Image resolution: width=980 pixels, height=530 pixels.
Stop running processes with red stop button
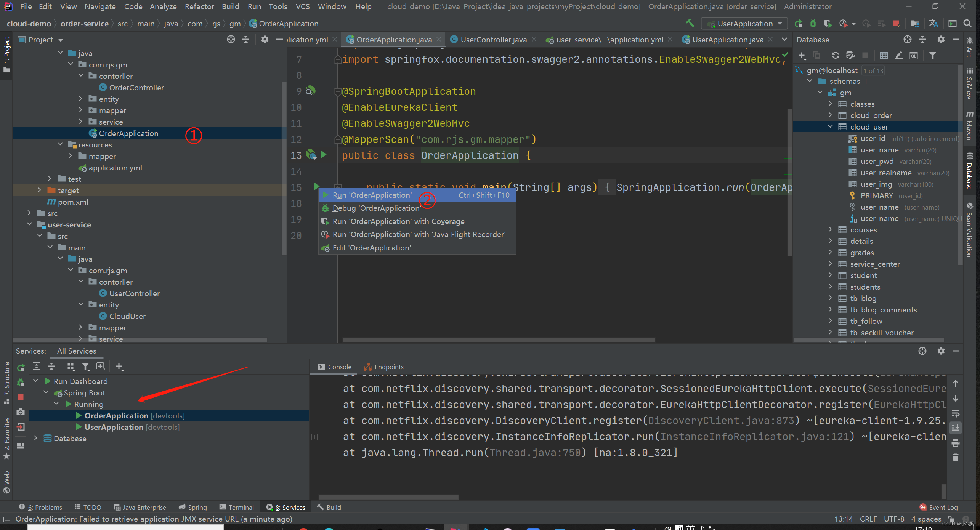(x=896, y=24)
